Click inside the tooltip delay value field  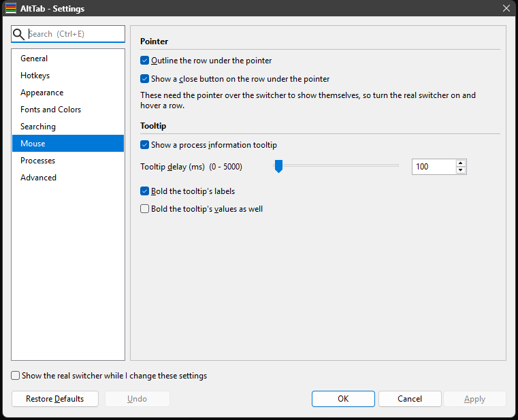pyautogui.click(x=434, y=167)
